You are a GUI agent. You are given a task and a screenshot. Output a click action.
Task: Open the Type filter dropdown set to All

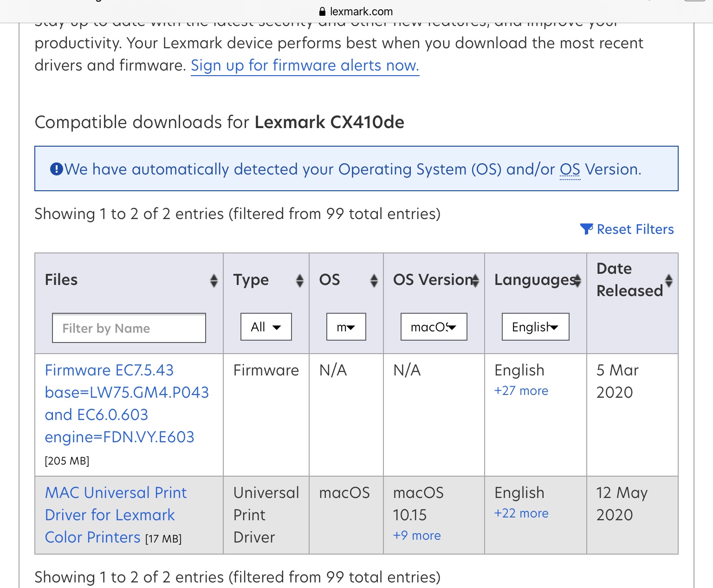click(266, 327)
